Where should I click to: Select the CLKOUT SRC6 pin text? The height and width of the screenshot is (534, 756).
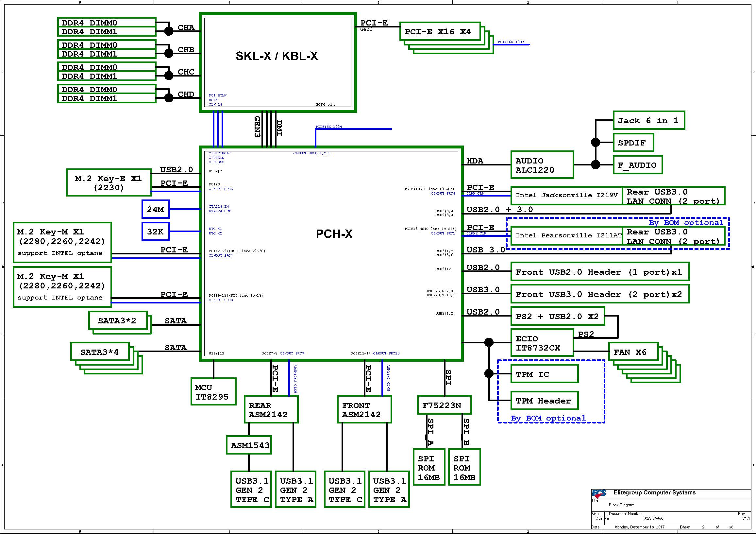point(221,189)
